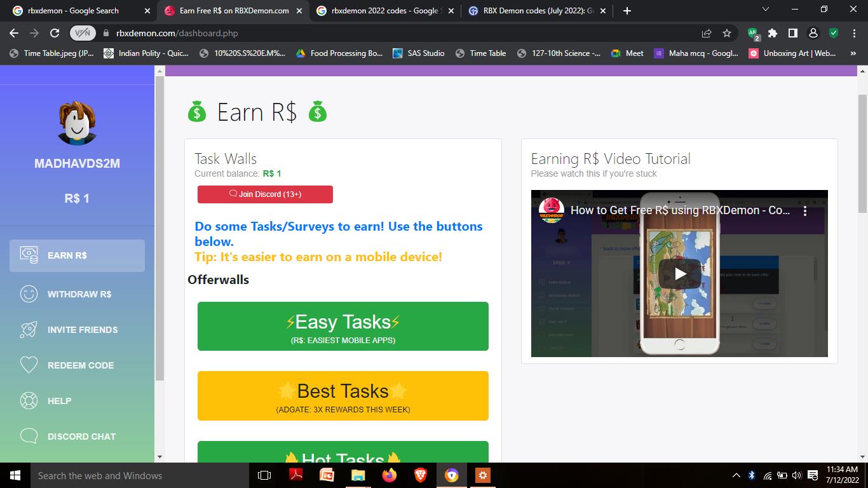The height and width of the screenshot is (488, 868).
Task: Click the rocket icon beside Invite Friends
Action: [x=29, y=329]
